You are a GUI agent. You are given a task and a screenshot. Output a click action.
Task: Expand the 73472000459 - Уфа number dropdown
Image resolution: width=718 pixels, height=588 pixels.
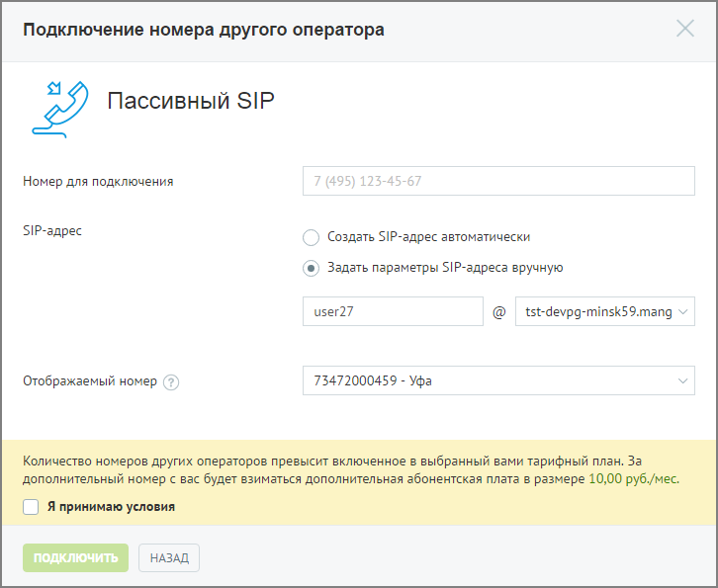click(498, 380)
